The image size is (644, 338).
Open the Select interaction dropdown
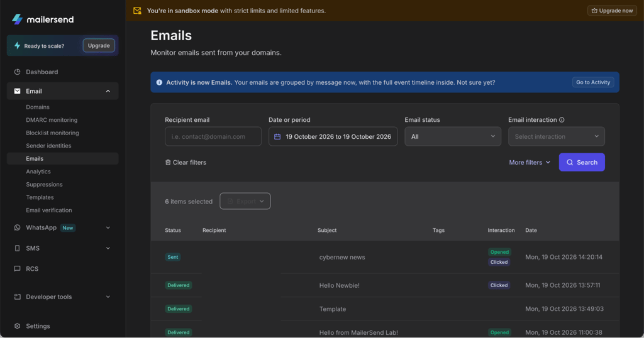point(556,136)
